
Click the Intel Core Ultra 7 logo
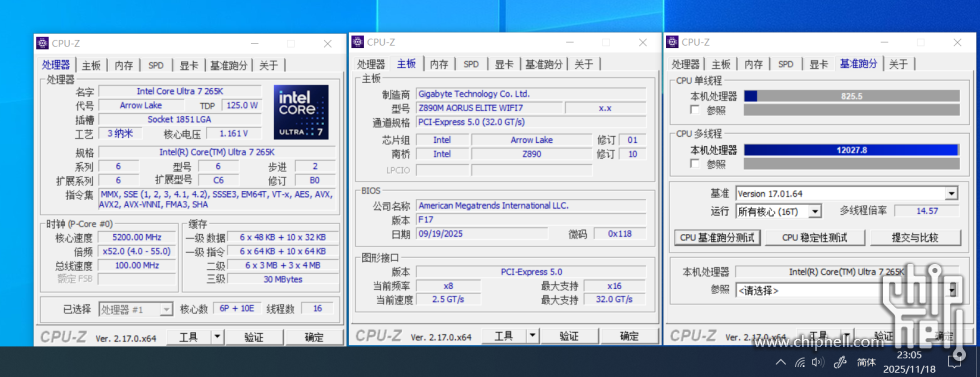coord(301,112)
